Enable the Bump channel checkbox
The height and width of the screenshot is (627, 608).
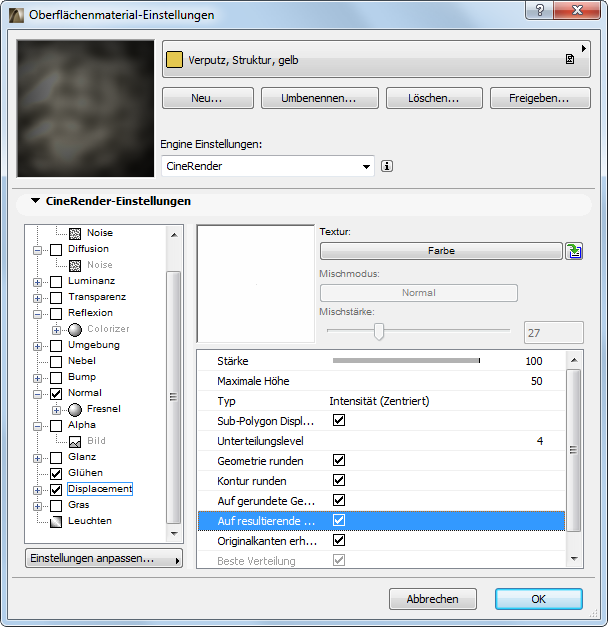tap(56, 377)
